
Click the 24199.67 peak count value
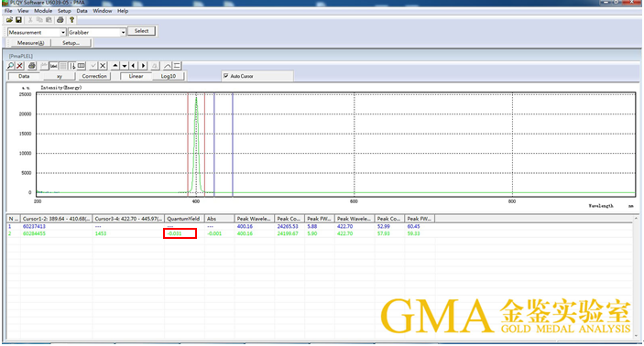(288, 233)
